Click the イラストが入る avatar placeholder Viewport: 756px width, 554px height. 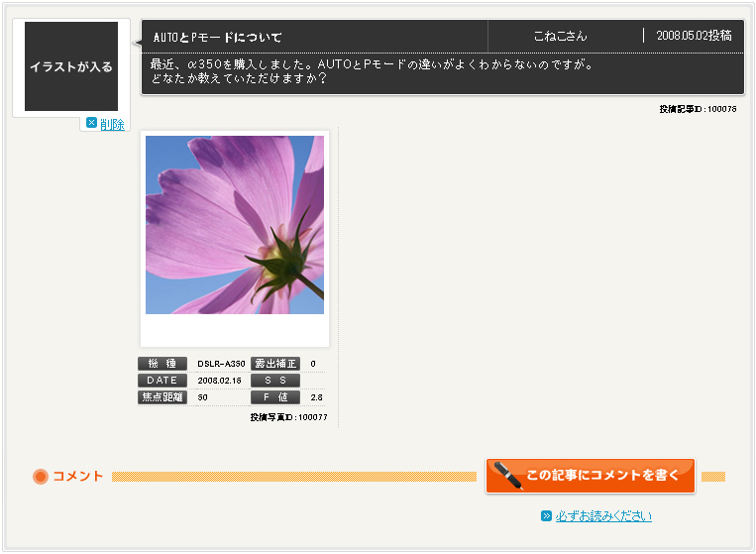pyautogui.click(x=71, y=66)
